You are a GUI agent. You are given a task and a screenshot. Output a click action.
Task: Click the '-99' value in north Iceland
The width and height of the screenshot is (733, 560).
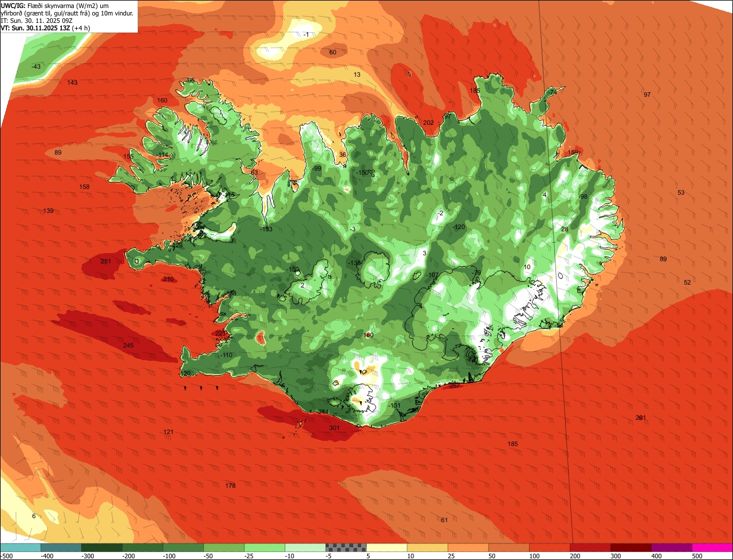point(316,168)
